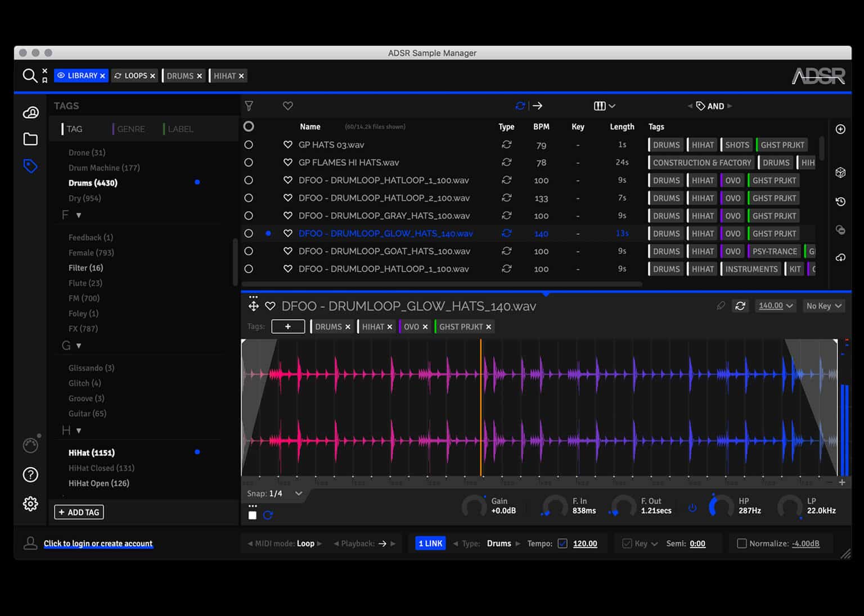
Task: Open the cloud account sidebar icon
Action: pos(30,112)
